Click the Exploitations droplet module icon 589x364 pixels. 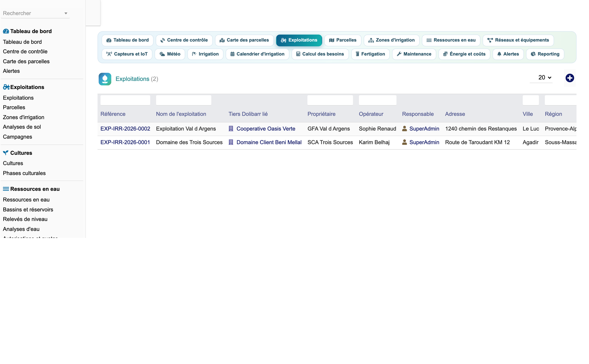tap(105, 79)
